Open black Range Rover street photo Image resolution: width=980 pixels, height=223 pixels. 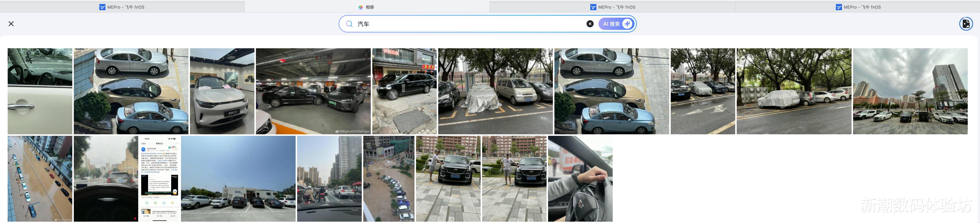pos(404,91)
